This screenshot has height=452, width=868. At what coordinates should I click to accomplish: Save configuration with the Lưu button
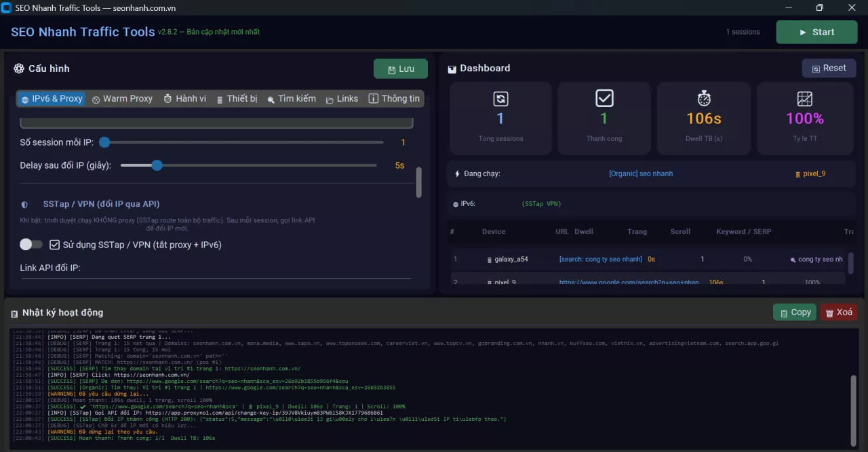point(401,69)
